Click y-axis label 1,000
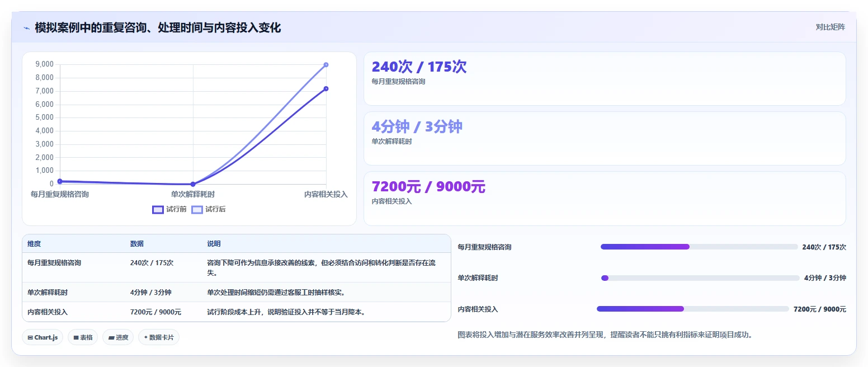The width and height of the screenshot is (868, 367). click(44, 171)
